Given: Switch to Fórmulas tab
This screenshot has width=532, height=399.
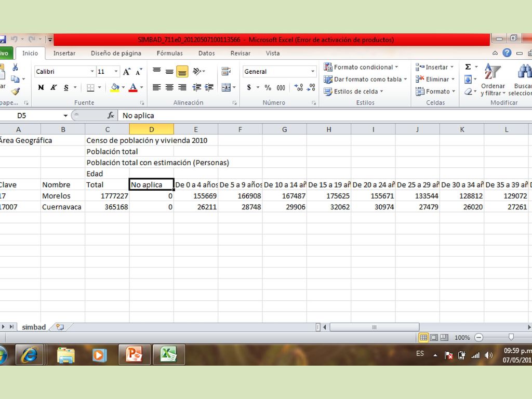Looking at the screenshot, I should (x=170, y=54).
